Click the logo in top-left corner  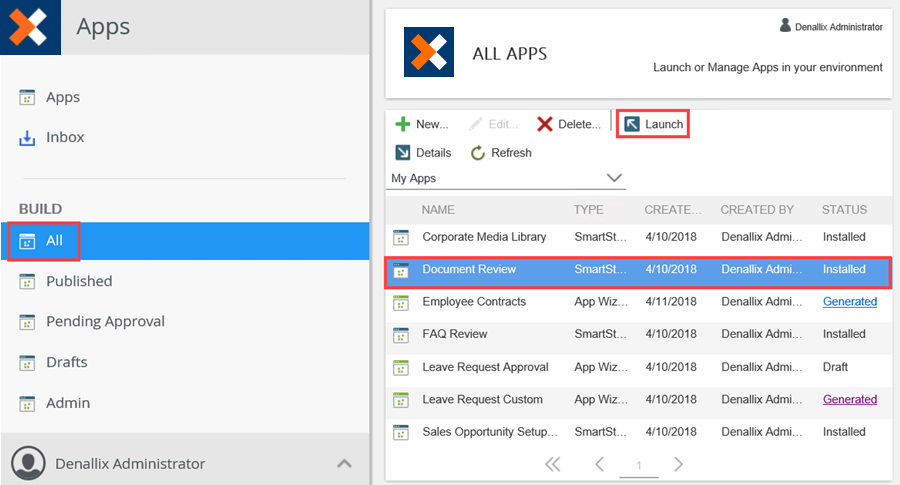click(x=29, y=26)
